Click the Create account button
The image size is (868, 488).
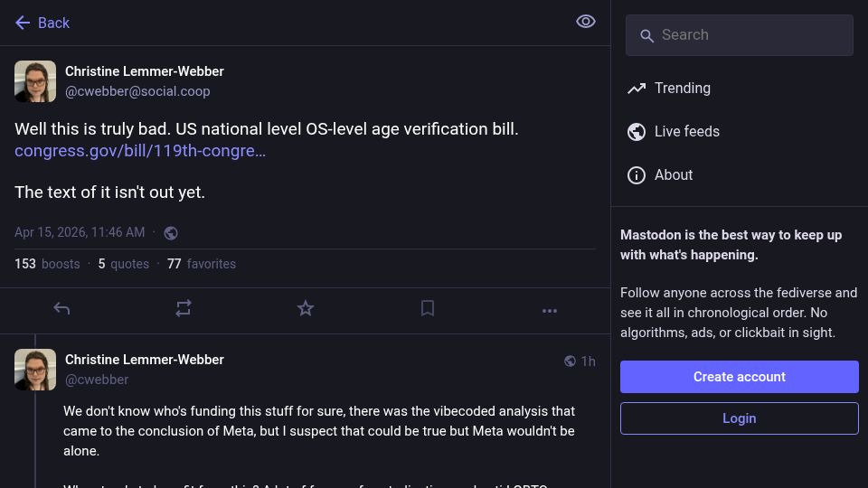pos(739,377)
